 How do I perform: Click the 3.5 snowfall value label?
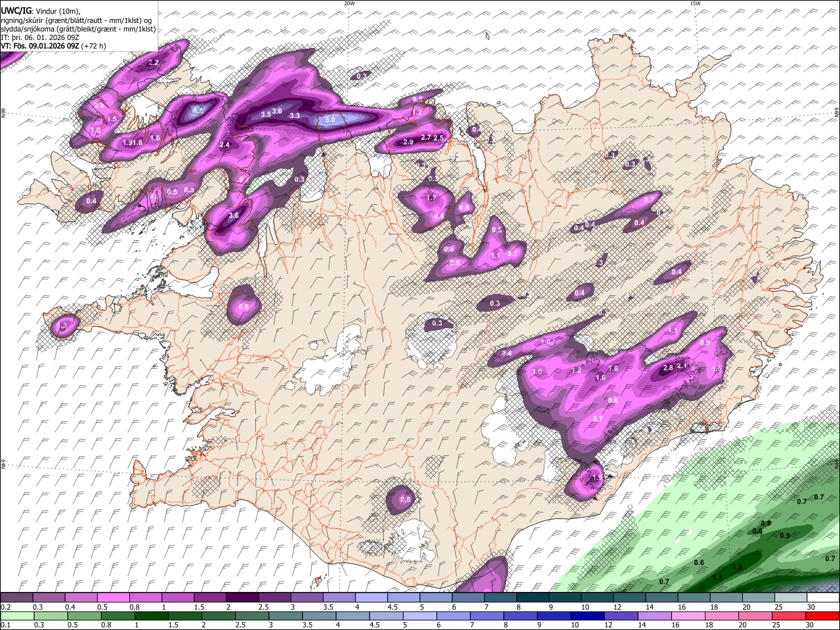pyautogui.click(x=266, y=114)
